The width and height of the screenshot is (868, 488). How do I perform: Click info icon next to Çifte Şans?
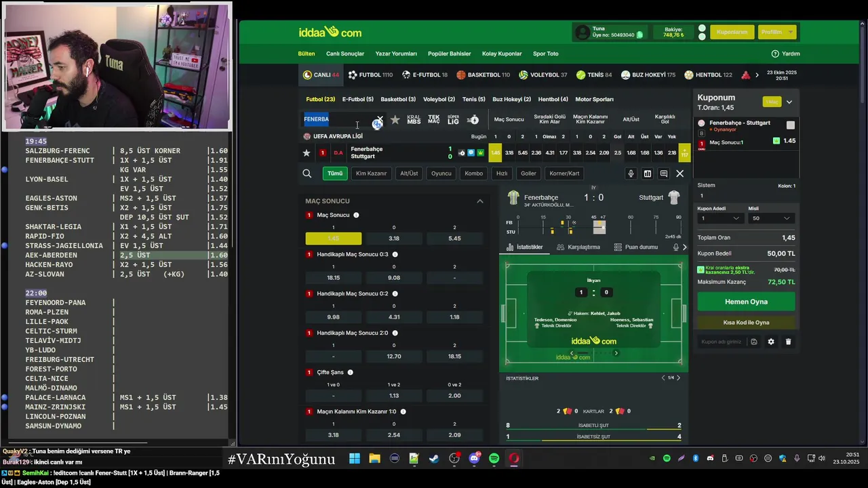pos(350,373)
